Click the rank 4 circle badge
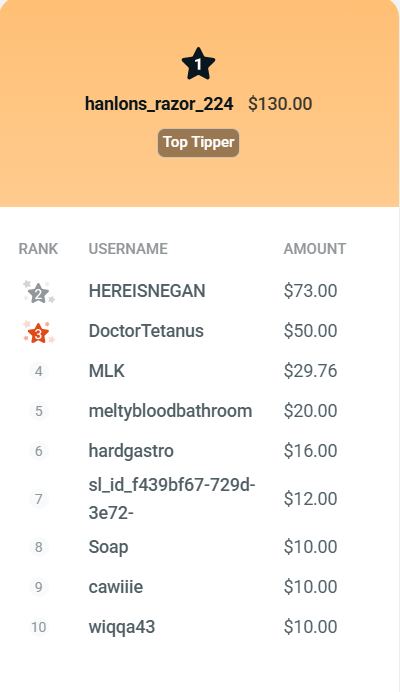Screen dimensions: 400x692 pos(39,371)
